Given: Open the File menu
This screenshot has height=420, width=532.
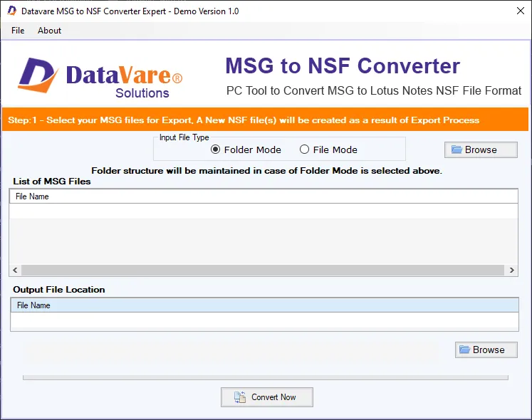Looking at the screenshot, I should tap(18, 31).
